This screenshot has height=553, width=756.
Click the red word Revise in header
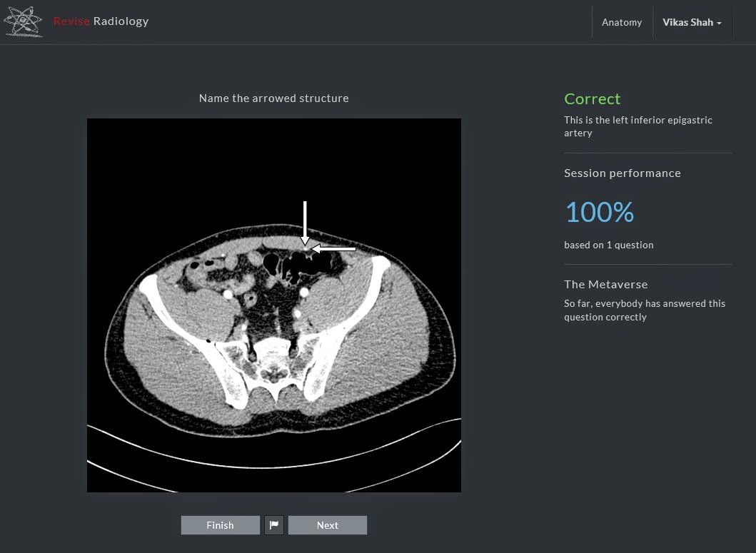[x=71, y=21]
